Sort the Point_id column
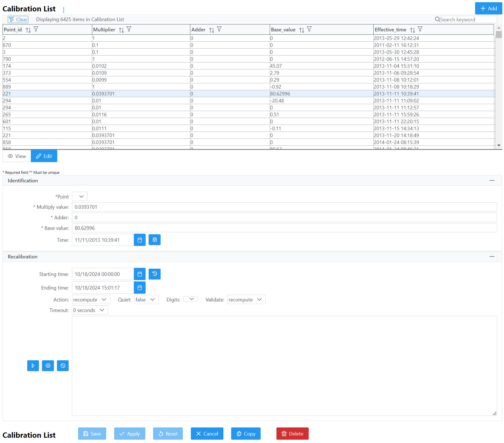Image resolution: width=504 pixels, height=443 pixels. coord(28,30)
